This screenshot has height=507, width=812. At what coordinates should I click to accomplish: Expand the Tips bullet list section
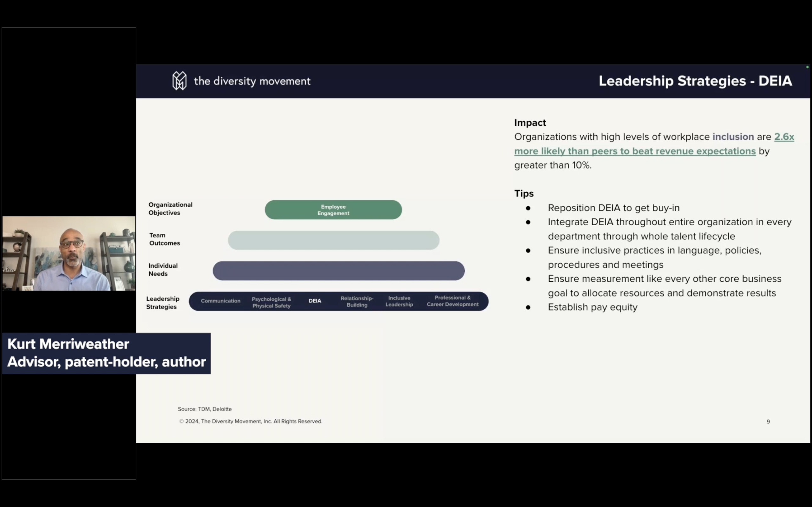click(x=524, y=193)
